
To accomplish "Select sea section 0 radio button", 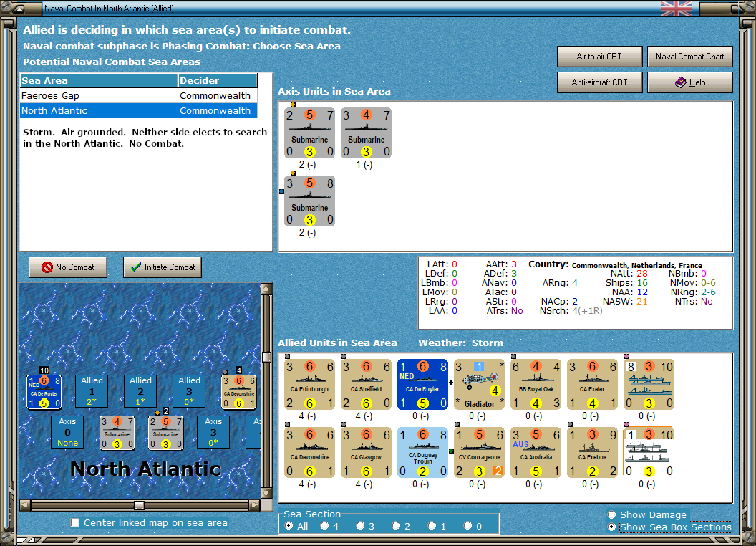I will point(468,526).
